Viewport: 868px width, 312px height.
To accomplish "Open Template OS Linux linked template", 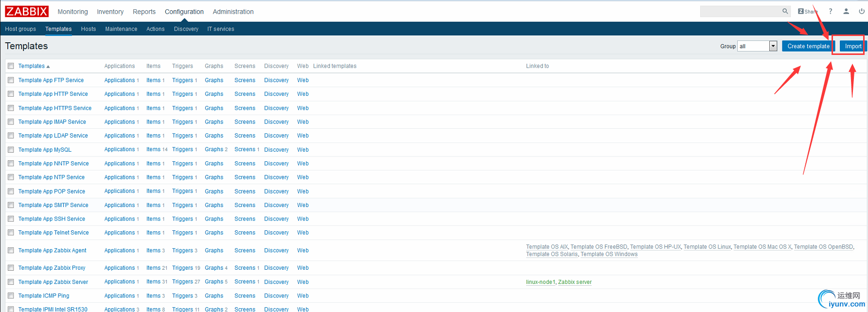I will click(707, 247).
